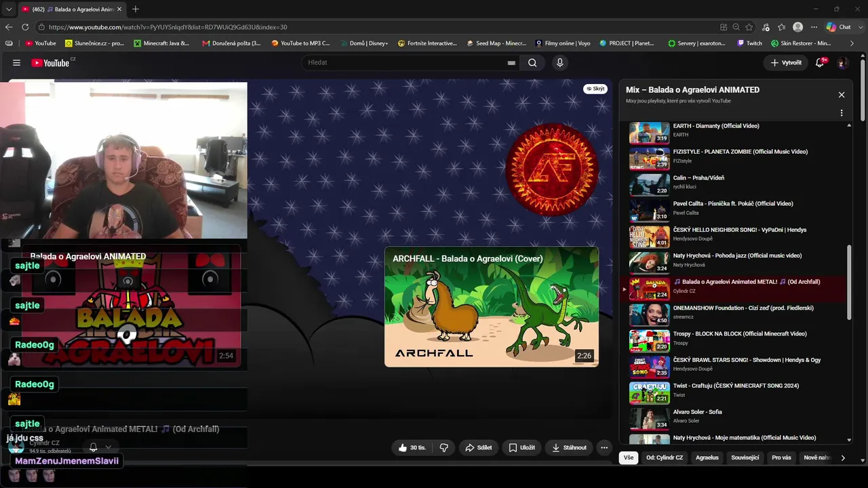Play Calin – Praha/Vídeň from playlist
Image resolution: width=868 pixels, height=488 pixels.
coord(735,184)
